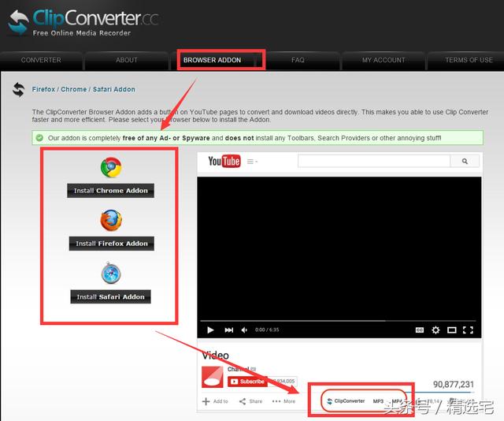Open video settings gear

tap(435, 330)
